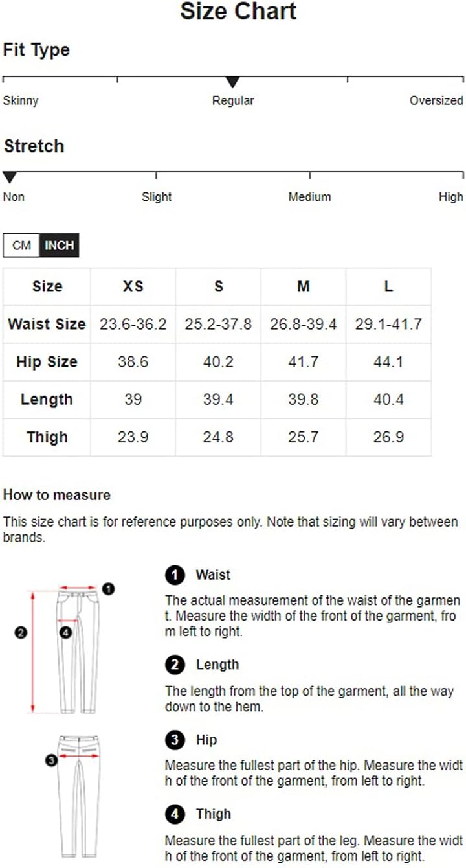Click number 1 Waist bullet icon
The height and width of the screenshot is (868, 466).
(x=175, y=575)
